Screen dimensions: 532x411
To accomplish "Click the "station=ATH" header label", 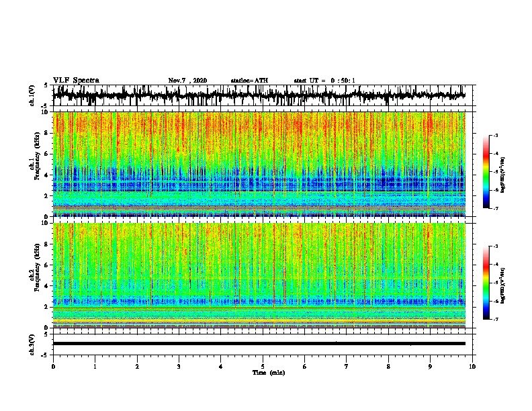I will tap(249, 81).
